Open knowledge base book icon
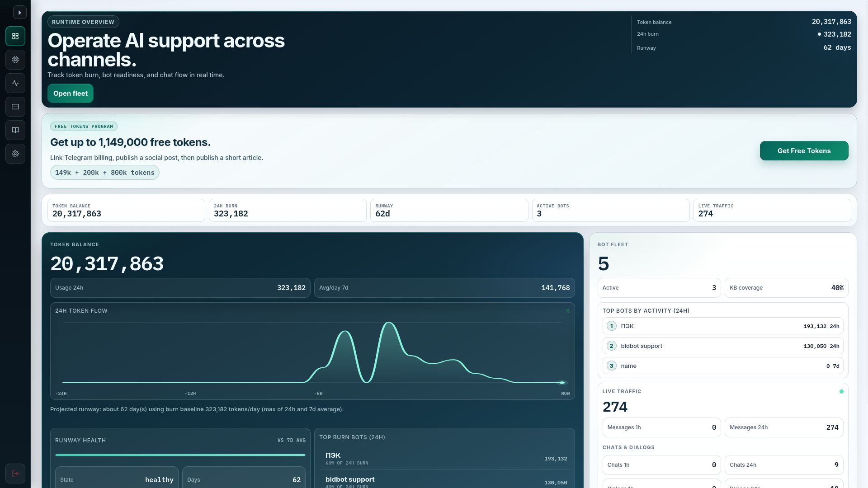Screen dimensions: 868x488 pyautogui.click(x=15, y=130)
